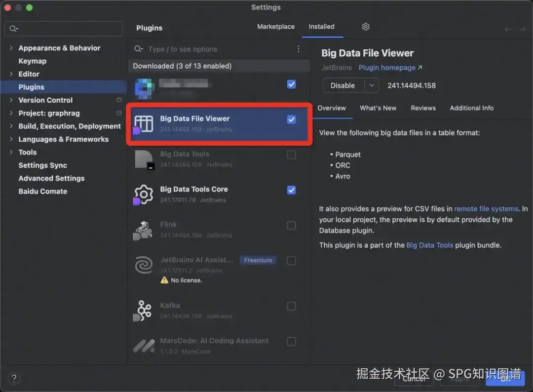The height and width of the screenshot is (392, 533).
Task: Enable the Flink plugin checkbox
Action: point(291,226)
